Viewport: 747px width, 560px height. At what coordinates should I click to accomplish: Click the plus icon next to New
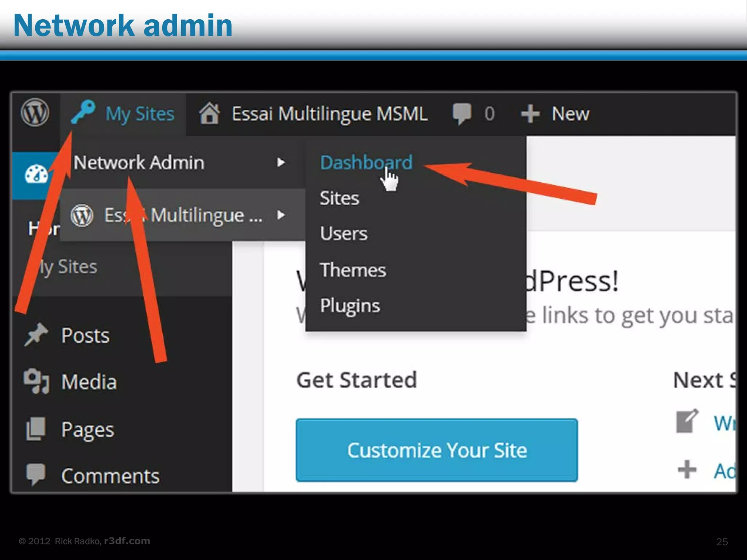(530, 114)
